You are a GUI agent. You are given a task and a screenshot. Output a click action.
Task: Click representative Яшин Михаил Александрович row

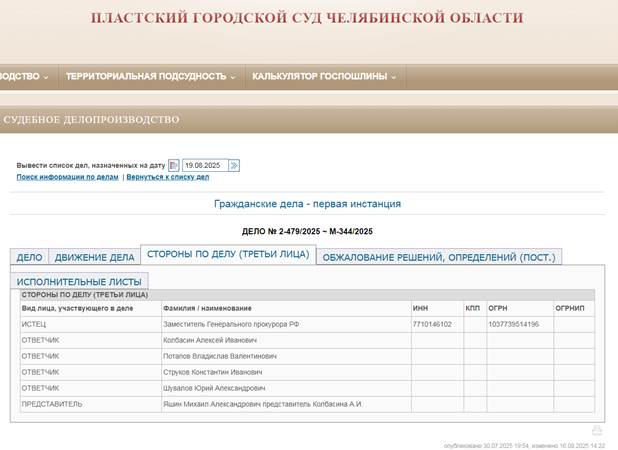point(307,404)
